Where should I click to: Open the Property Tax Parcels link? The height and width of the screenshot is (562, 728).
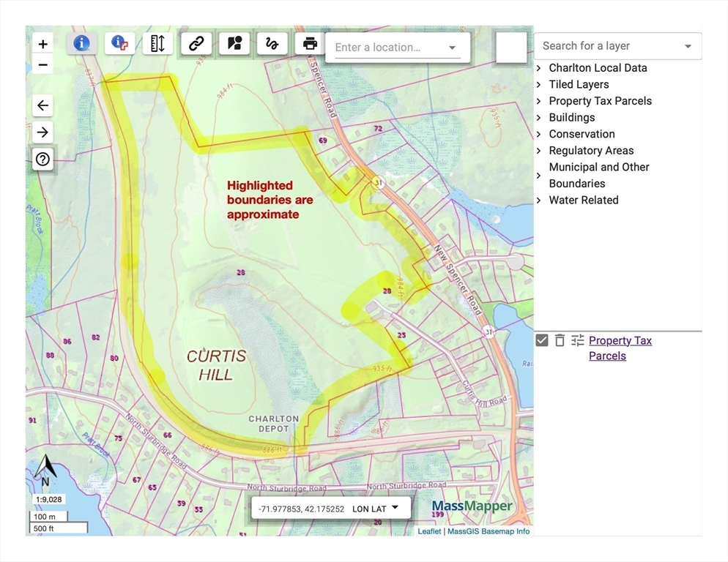pos(620,340)
